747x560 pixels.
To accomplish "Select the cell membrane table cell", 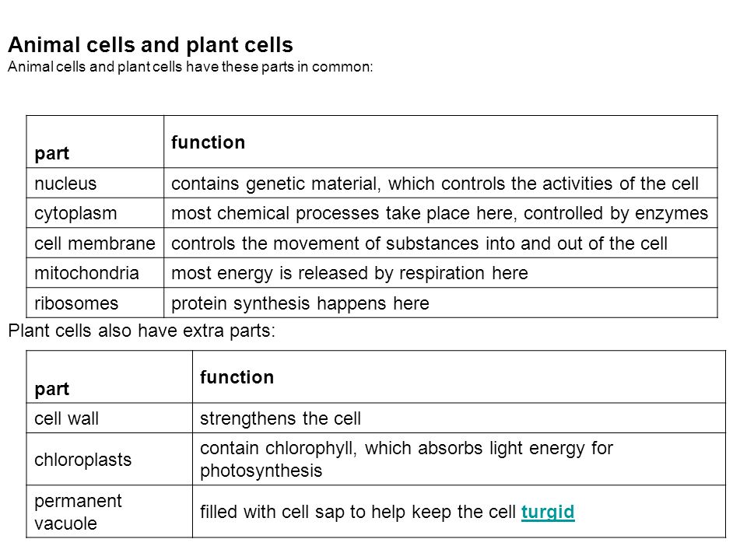I will (x=95, y=243).
